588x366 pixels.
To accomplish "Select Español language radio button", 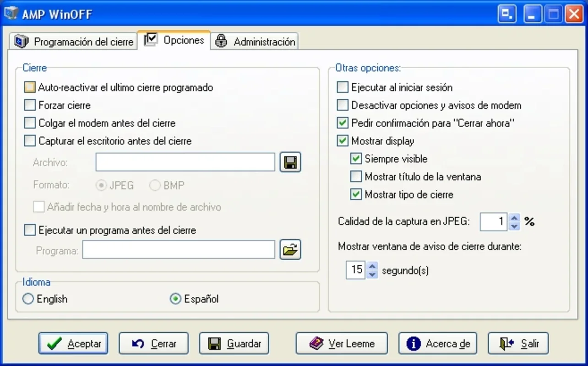I will pos(175,299).
